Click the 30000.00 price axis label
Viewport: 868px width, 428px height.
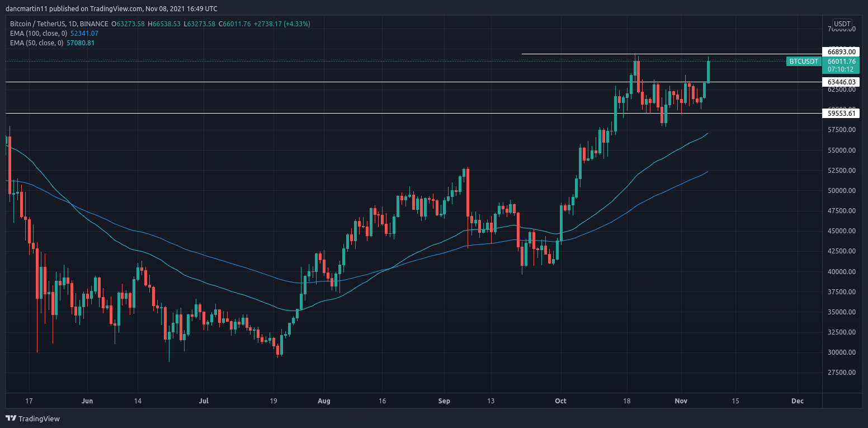842,352
